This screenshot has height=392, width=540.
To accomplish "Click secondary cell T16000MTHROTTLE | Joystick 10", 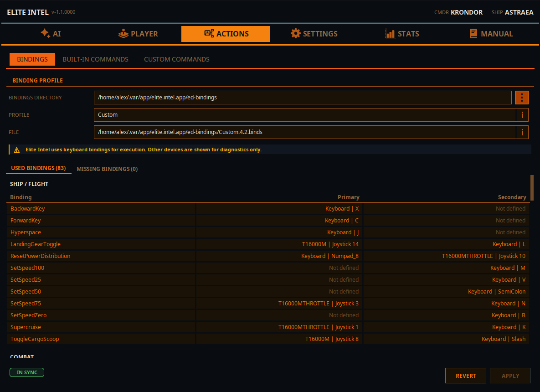I will pyautogui.click(x=446, y=256).
